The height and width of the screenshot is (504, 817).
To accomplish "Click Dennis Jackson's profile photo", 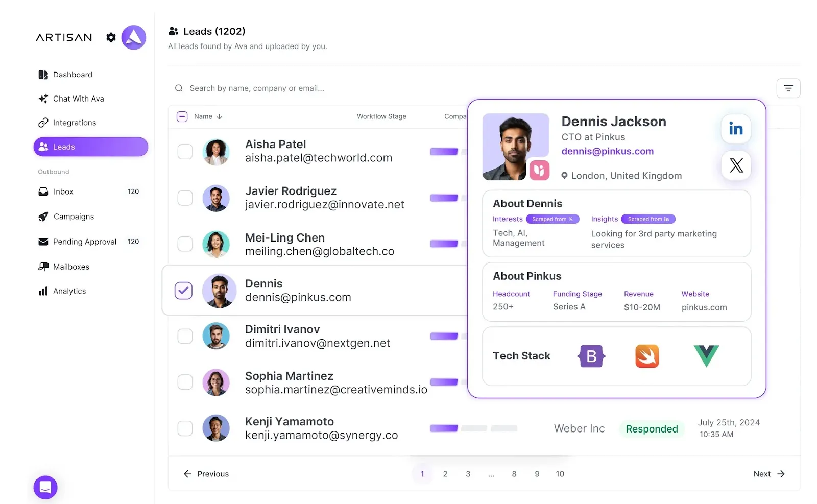I will [516, 147].
